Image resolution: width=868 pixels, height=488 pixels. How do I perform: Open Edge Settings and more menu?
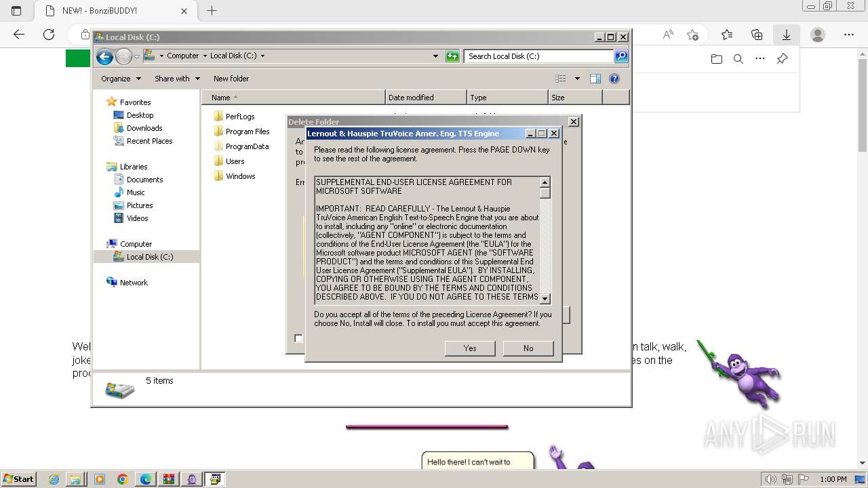[x=848, y=35]
